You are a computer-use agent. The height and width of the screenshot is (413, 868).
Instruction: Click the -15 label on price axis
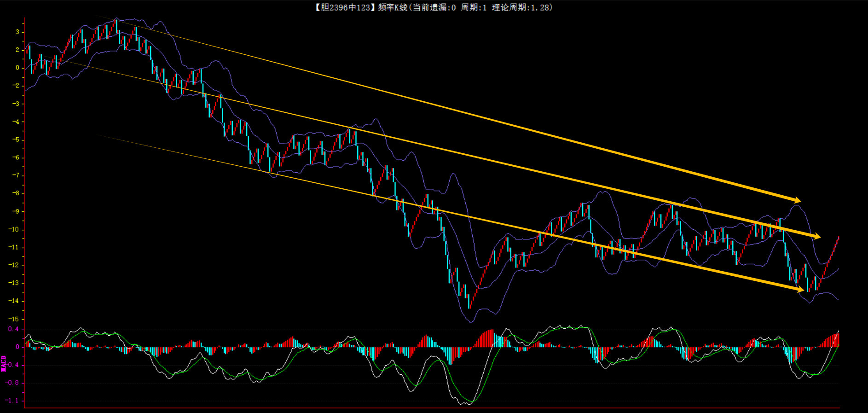click(x=14, y=319)
